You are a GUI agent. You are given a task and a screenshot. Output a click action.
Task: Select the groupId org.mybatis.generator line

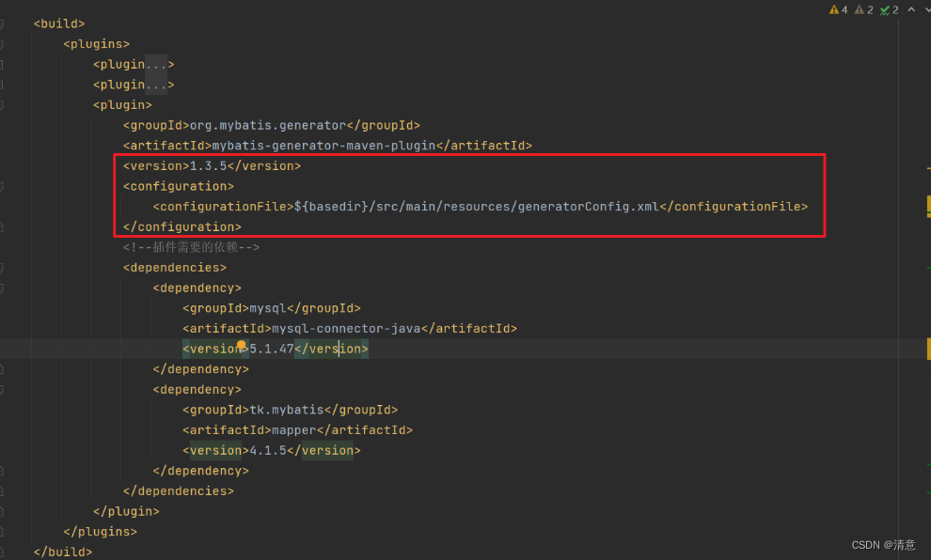click(x=272, y=125)
